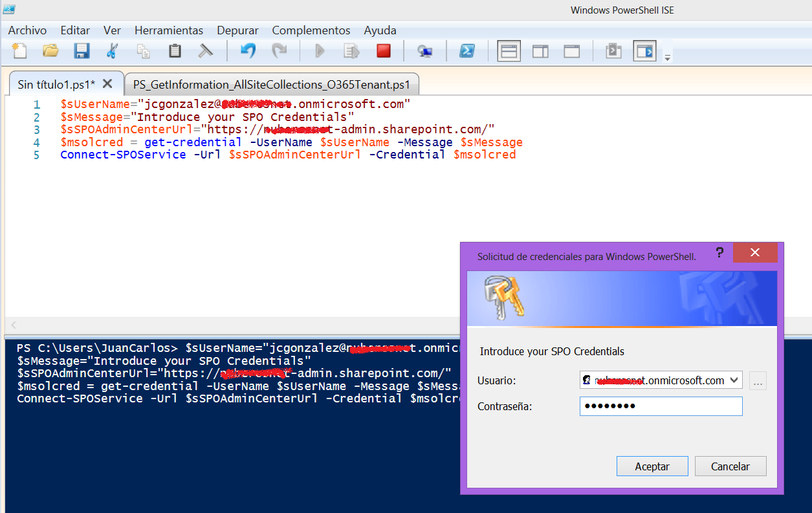Click the browse ellipsis beside the user dropdown
The width and height of the screenshot is (812, 513).
758,380
